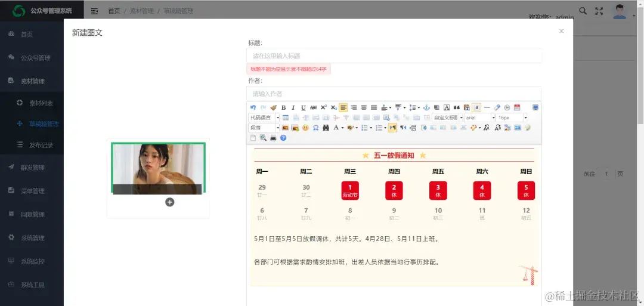The height and width of the screenshot is (306, 644).
Task: Expand the unordered list style dropdown
Action: (385, 128)
